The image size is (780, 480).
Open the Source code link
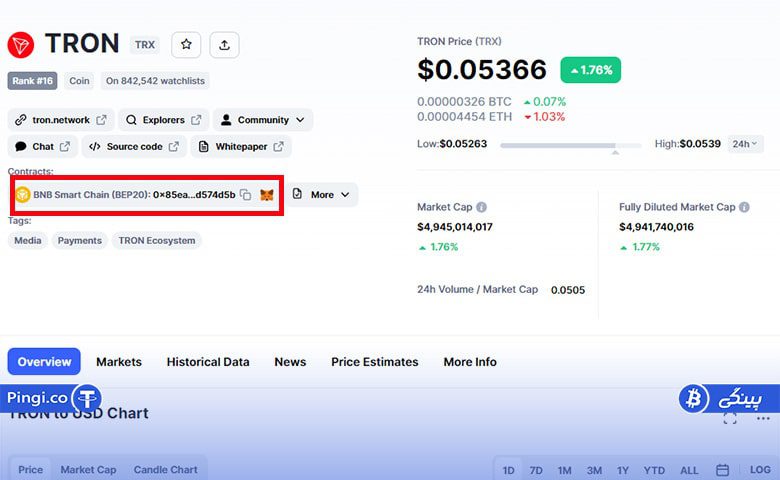[134, 147]
